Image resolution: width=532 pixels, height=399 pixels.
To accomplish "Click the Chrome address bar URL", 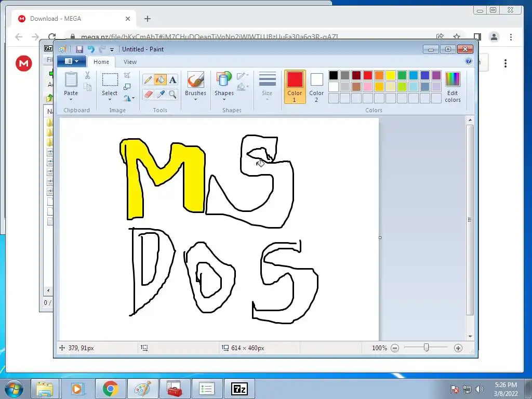I will pyautogui.click(x=209, y=37).
